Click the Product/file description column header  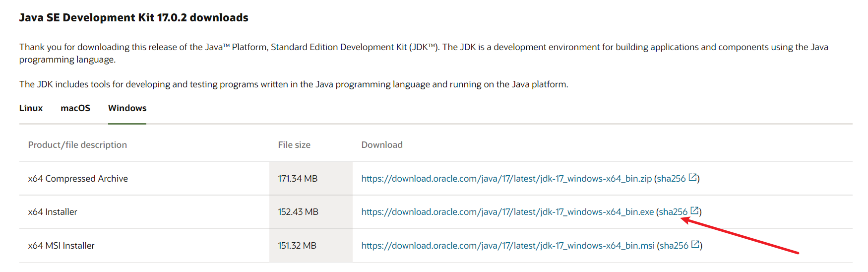point(77,145)
